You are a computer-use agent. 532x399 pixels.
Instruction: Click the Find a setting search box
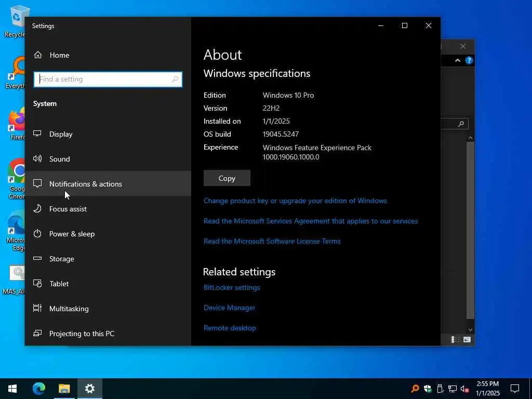tap(108, 79)
